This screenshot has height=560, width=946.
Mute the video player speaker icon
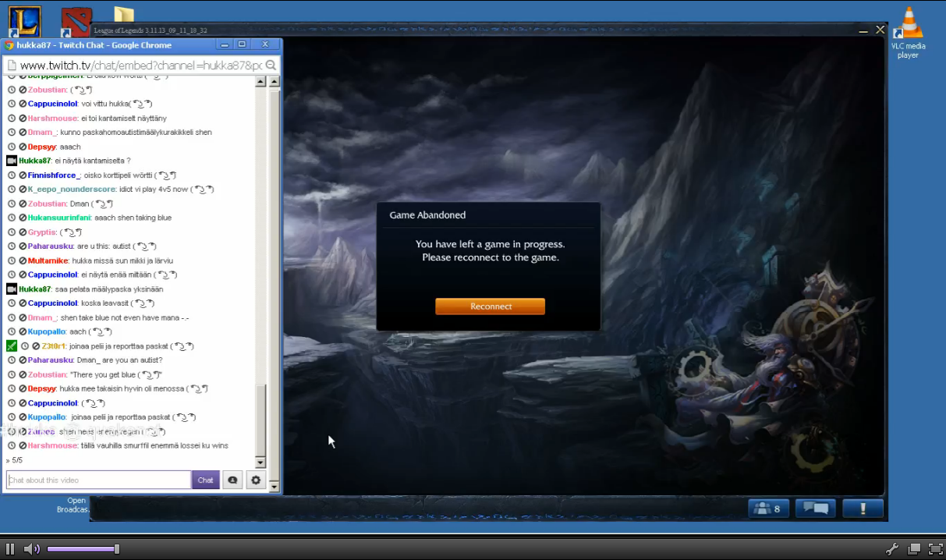coord(32,549)
